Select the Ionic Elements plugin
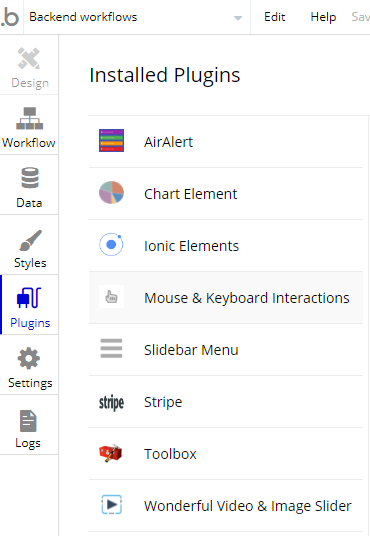370x536 pixels. tap(226, 246)
